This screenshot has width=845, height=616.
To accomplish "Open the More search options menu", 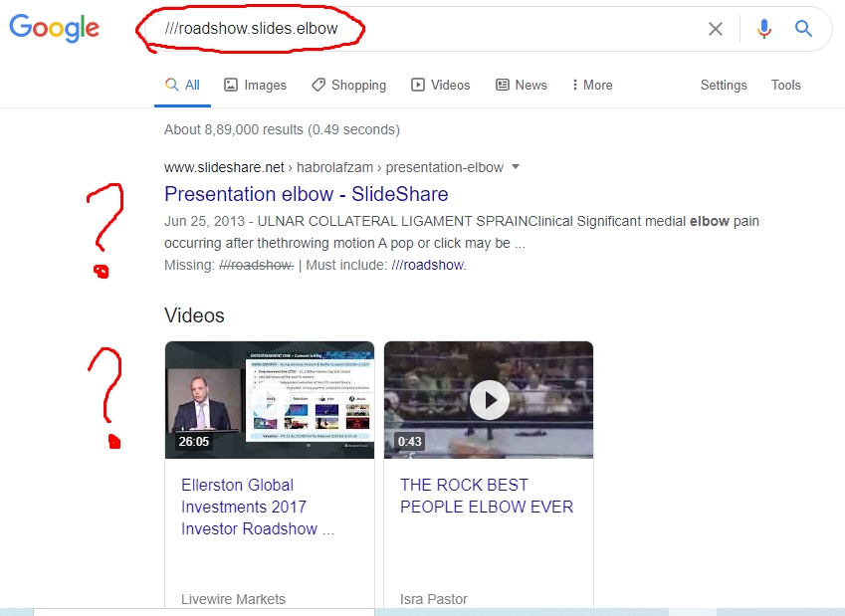I will [592, 86].
